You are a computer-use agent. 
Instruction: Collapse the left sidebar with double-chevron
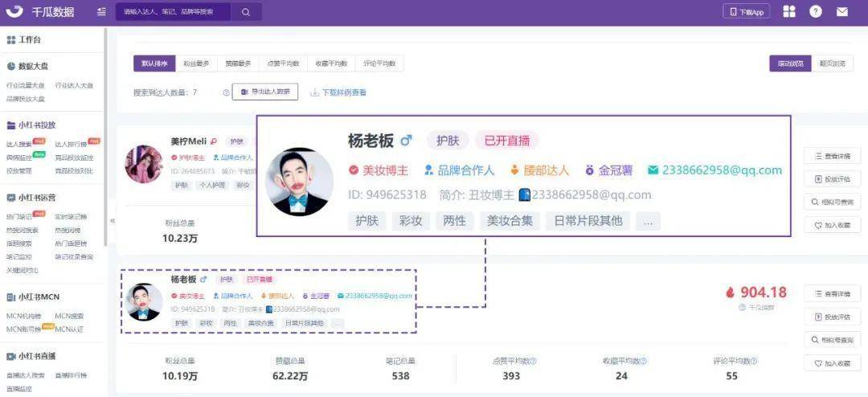tap(113, 220)
